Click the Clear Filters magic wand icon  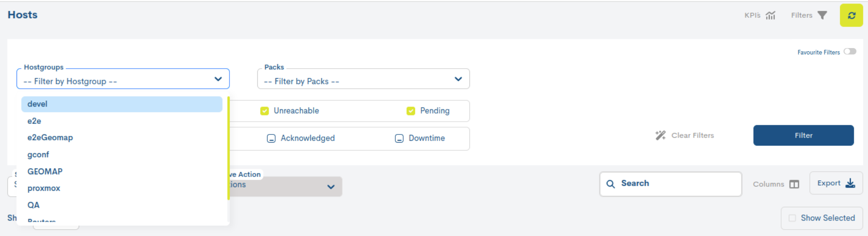660,135
